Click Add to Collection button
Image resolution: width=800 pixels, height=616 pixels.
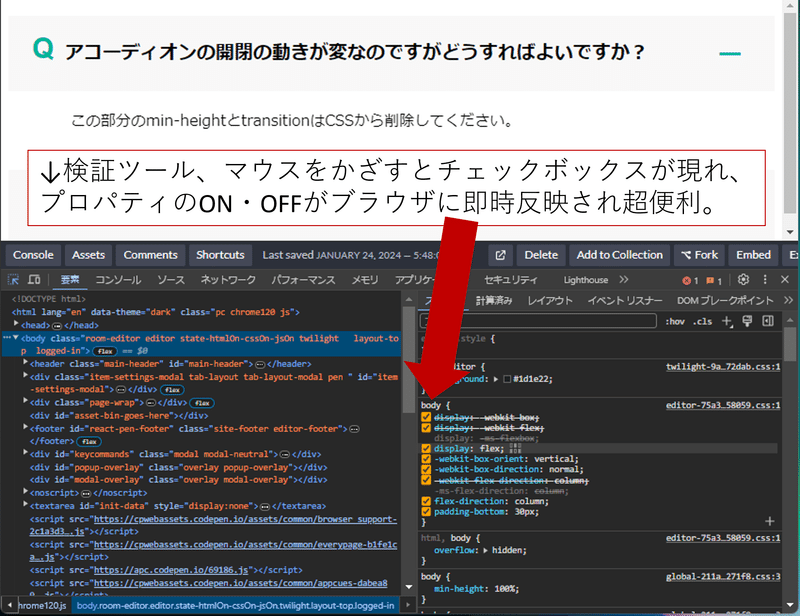[x=619, y=255]
